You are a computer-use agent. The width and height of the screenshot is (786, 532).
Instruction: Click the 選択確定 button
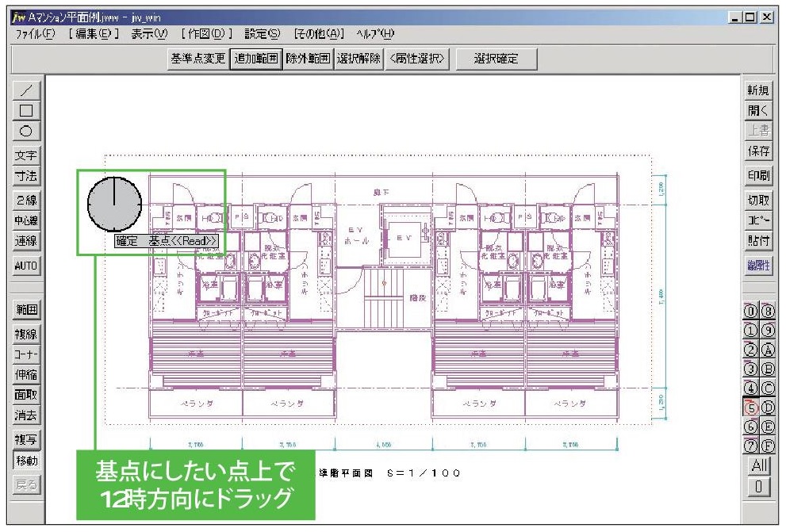[497, 59]
